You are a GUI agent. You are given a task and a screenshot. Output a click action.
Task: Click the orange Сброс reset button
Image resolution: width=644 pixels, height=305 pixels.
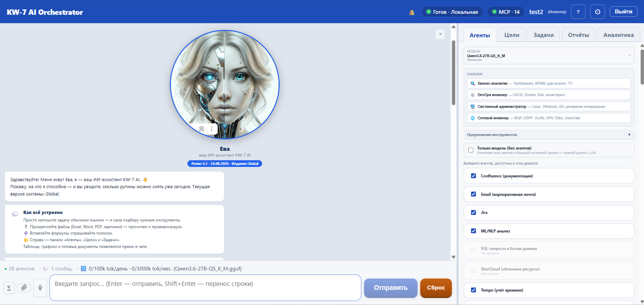point(436,288)
